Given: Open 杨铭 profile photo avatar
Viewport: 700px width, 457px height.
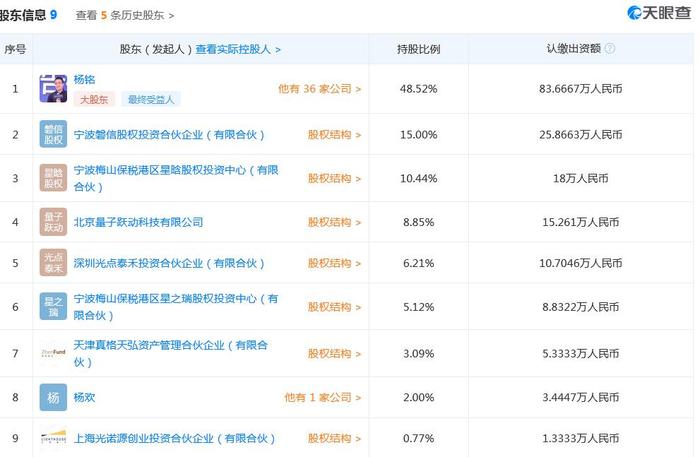Looking at the screenshot, I should 53,88.
